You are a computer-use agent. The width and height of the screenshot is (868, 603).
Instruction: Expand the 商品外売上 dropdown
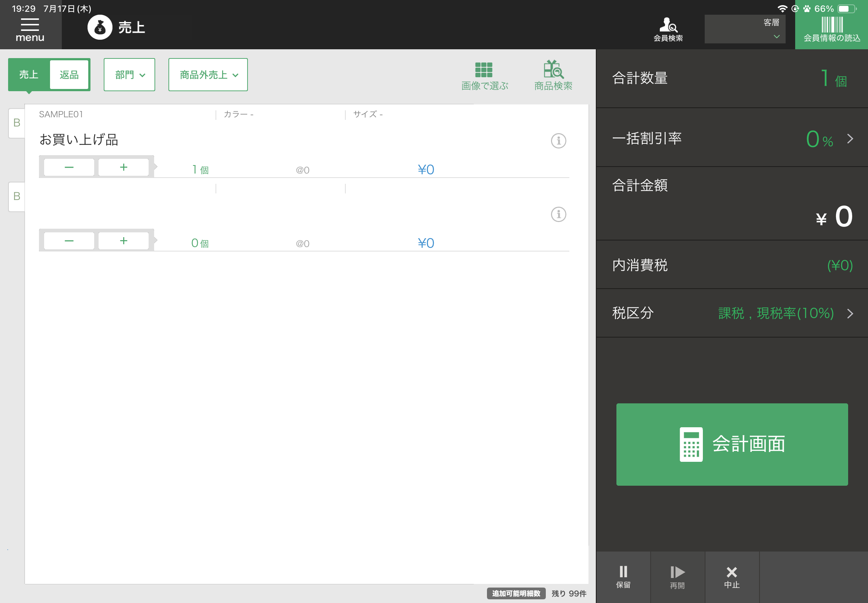[208, 75]
